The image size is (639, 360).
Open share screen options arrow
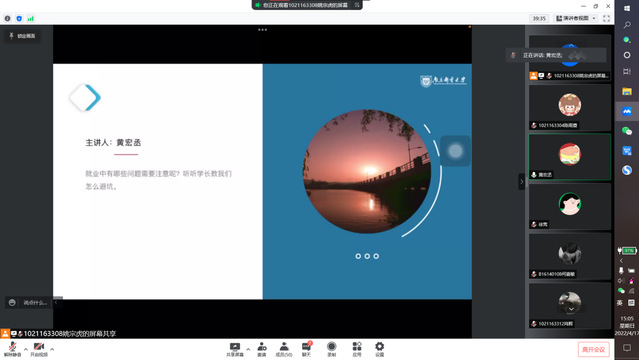(248, 349)
